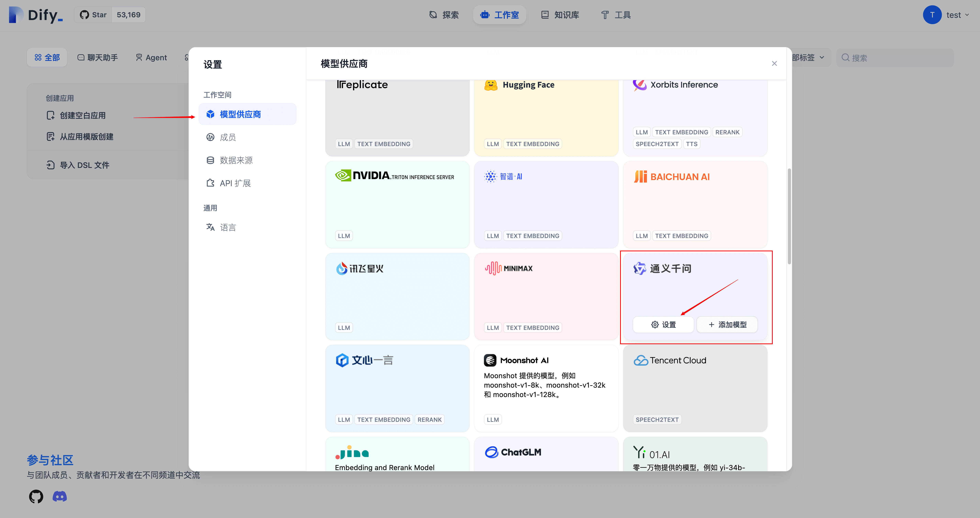
Task: Click TEXT EMBEDDING tag on MINIMAX card
Action: click(x=532, y=328)
